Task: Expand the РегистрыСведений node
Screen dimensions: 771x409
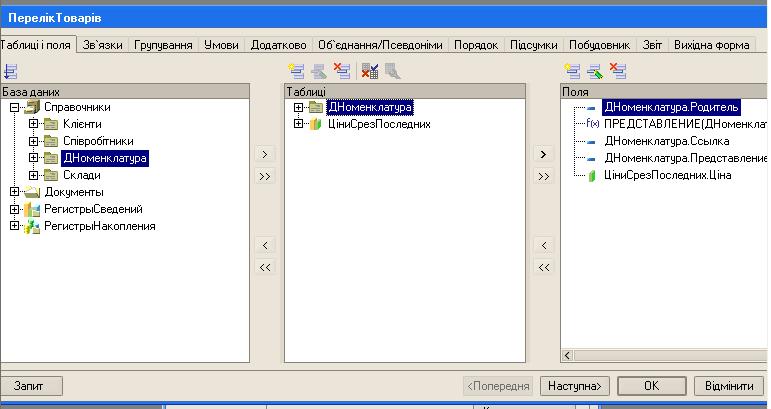Action: 14,209
